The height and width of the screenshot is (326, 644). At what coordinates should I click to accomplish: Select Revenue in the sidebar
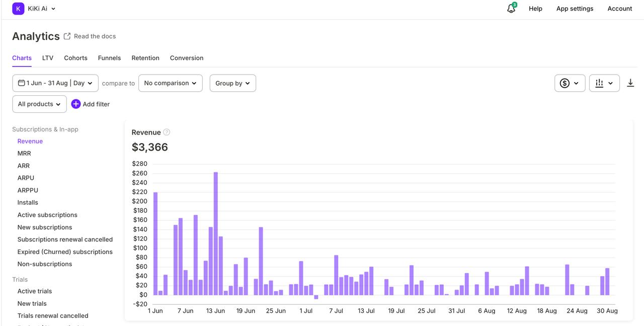click(x=30, y=141)
